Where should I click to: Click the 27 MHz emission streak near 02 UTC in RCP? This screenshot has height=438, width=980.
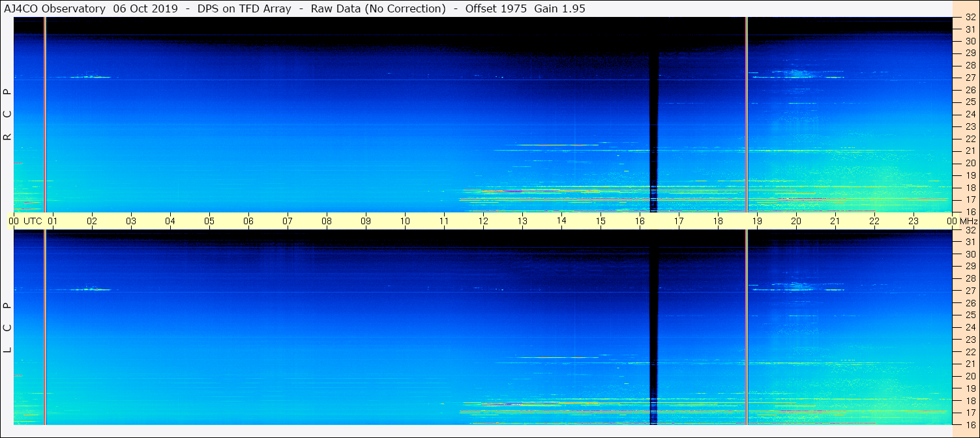coord(90,77)
